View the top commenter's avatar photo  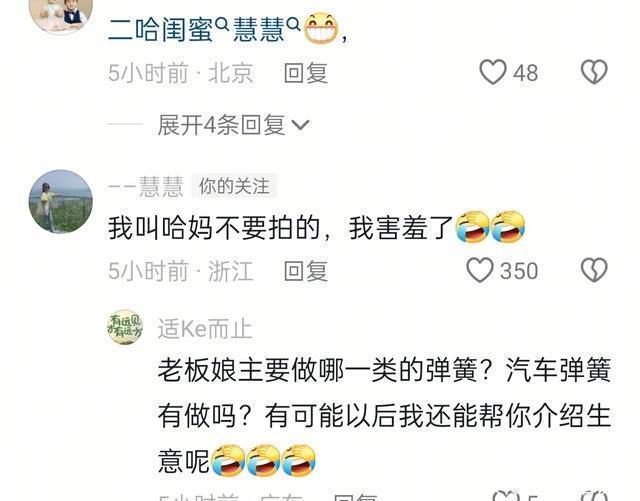point(61,16)
